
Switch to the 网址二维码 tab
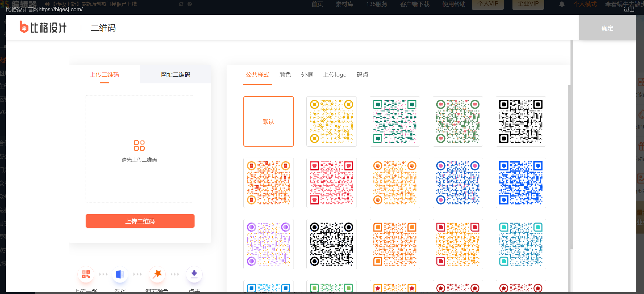click(176, 74)
